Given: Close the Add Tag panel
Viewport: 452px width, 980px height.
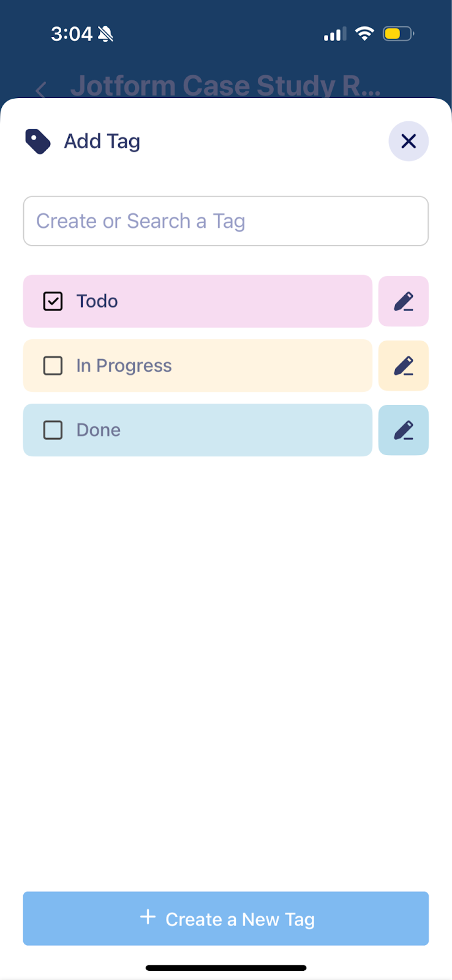Looking at the screenshot, I should coord(409,141).
